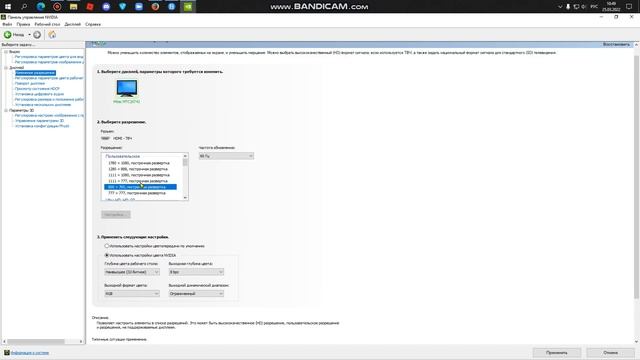Screen dimensions: 640x360
Task: Open desktop color depth dropdown
Action: [132, 272]
